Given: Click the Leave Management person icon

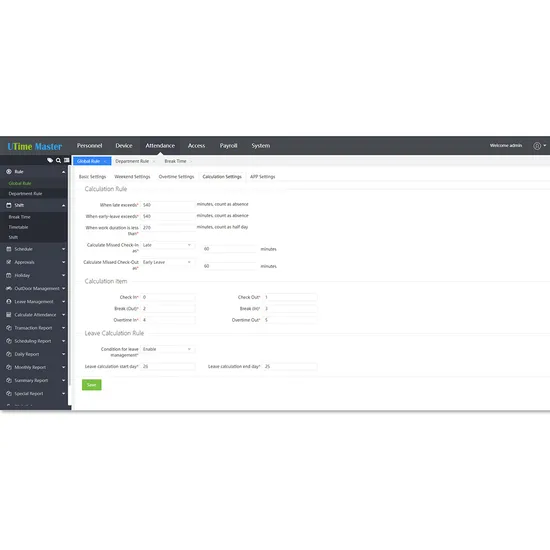Looking at the screenshot, I should pos(9,302).
